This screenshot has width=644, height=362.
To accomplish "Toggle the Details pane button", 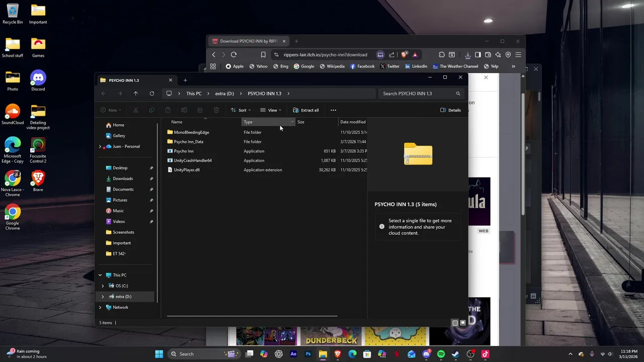I will tap(450, 110).
